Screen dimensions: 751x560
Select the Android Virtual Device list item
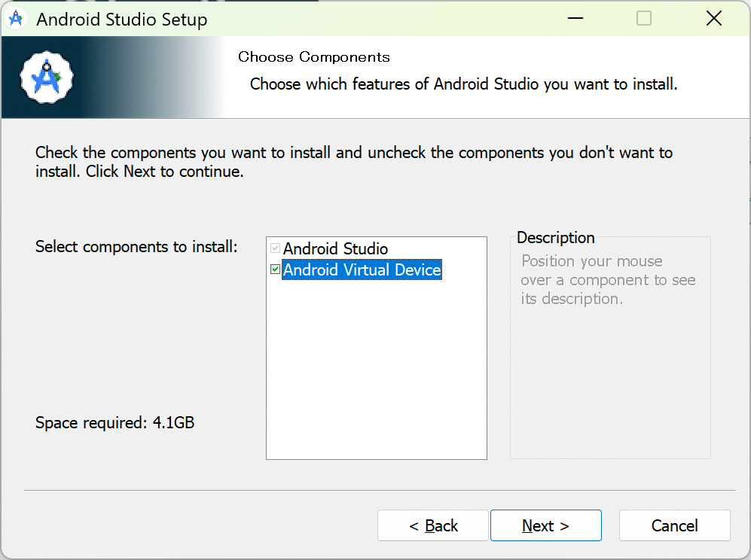362,269
